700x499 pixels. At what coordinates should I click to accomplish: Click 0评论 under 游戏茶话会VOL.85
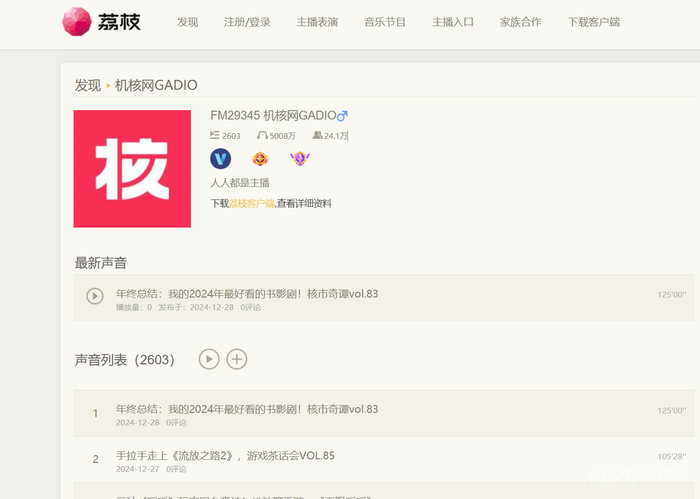click(x=176, y=469)
